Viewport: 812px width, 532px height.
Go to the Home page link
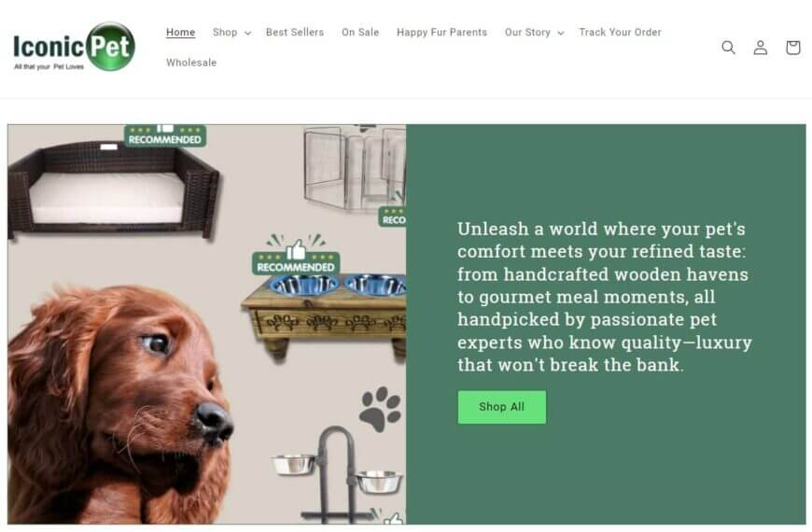pos(181,32)
